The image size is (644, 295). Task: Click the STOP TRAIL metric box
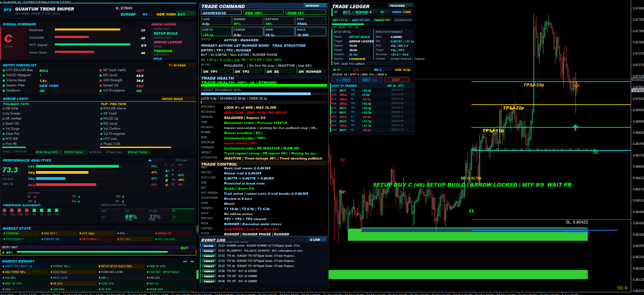(x=311, y=21)
